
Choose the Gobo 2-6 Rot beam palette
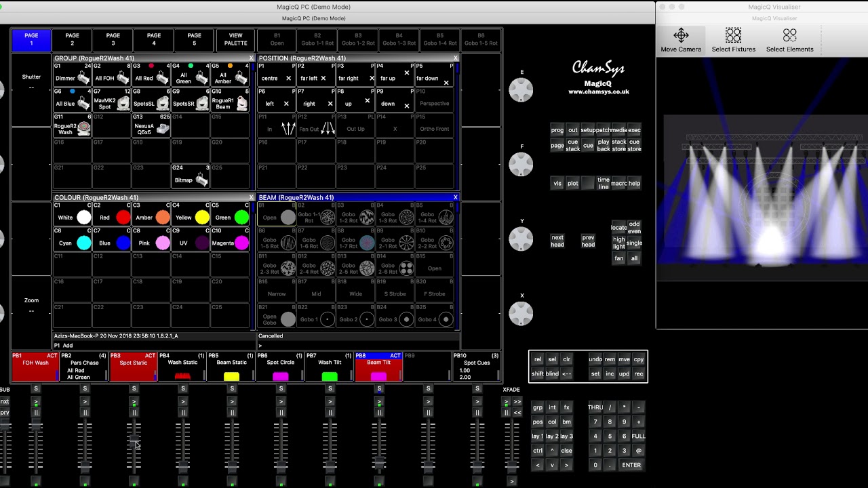[x=395, y=266]
